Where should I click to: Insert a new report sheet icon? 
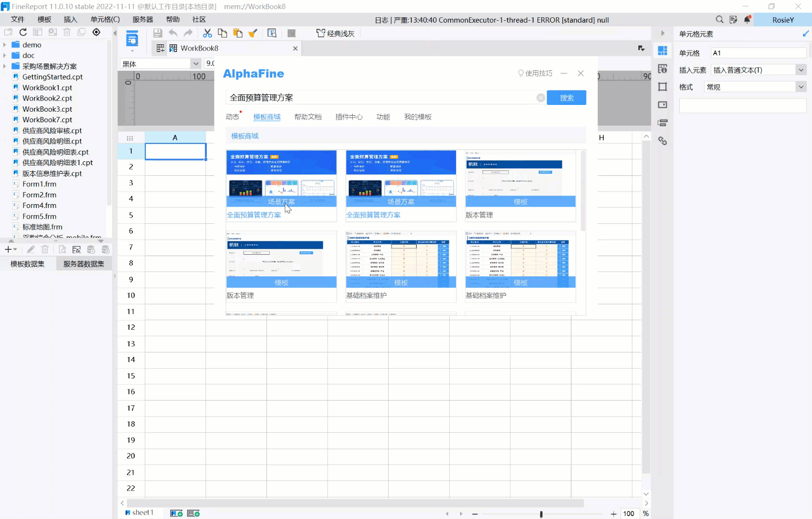click(176, 513)
